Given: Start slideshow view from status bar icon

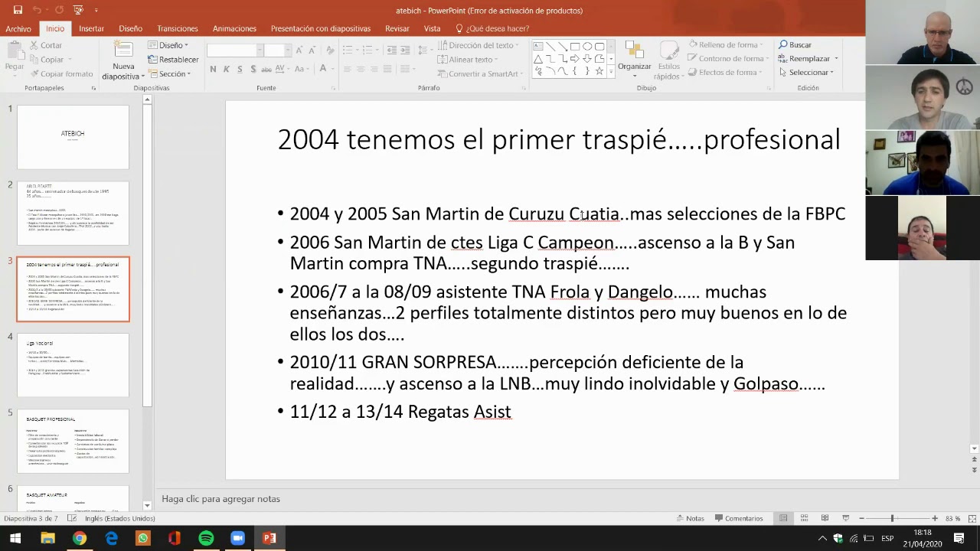Looking at the screenshot, I should [845, 518].
